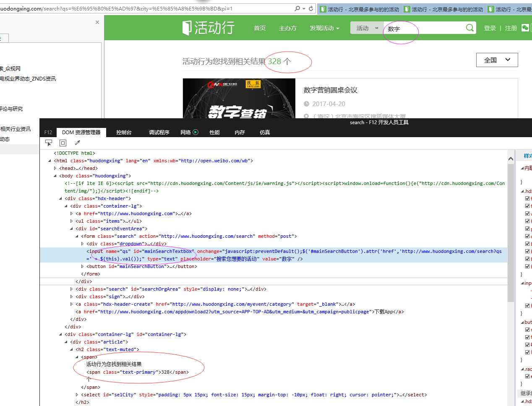Click 电视业界动态_ZNDS资讯 in left panel
This screenshot has width=532, height=406.
click(28, 78)
